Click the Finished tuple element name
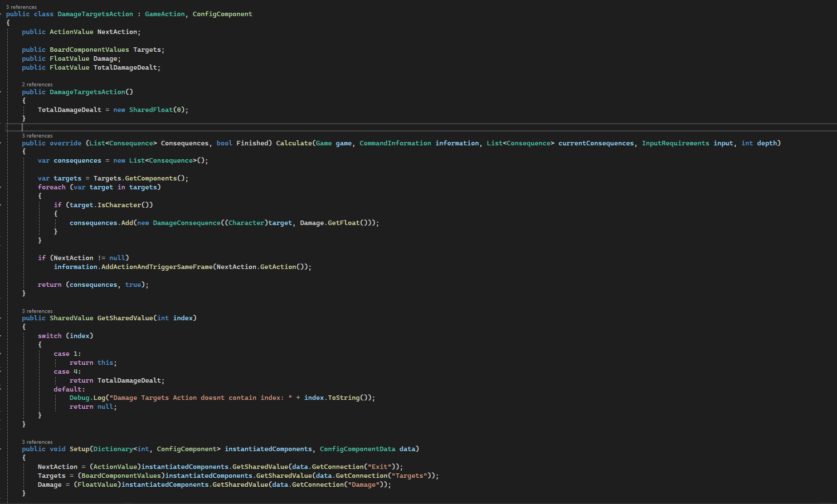The image size is (837, 504). 252,143
